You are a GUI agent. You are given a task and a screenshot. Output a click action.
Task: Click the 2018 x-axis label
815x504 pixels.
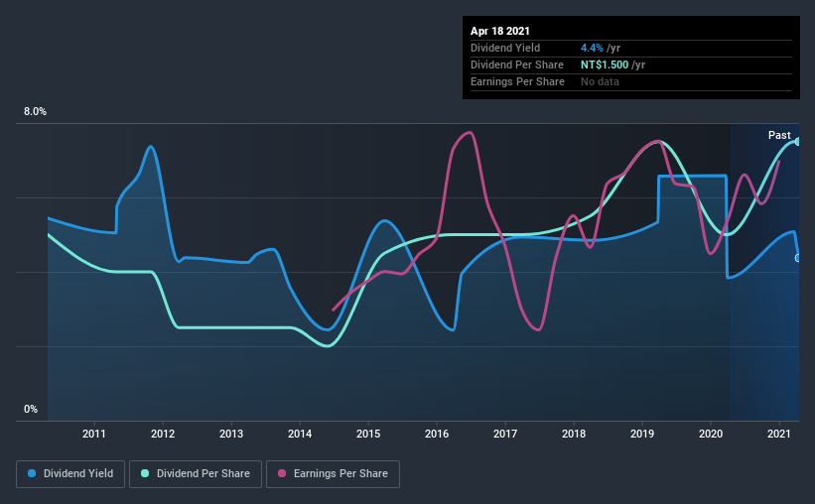coord(574,434)
